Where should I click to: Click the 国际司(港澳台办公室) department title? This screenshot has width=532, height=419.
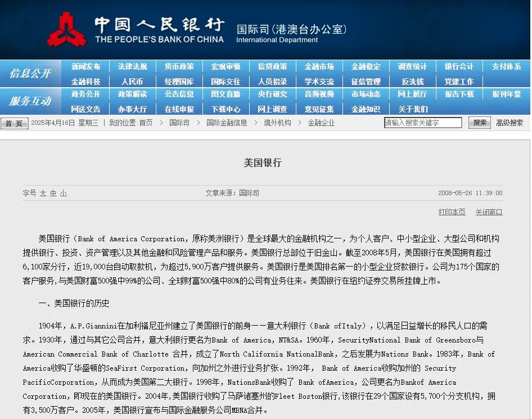click(291, 29)
